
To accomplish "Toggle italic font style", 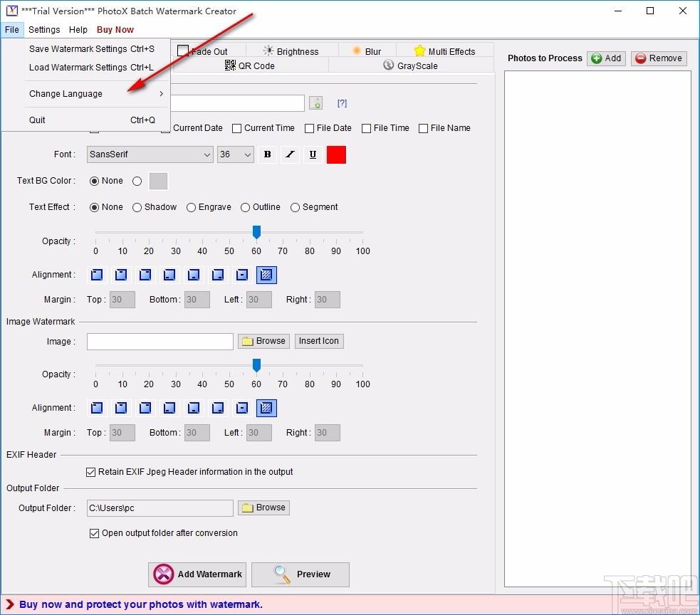I will click(290, 154).
